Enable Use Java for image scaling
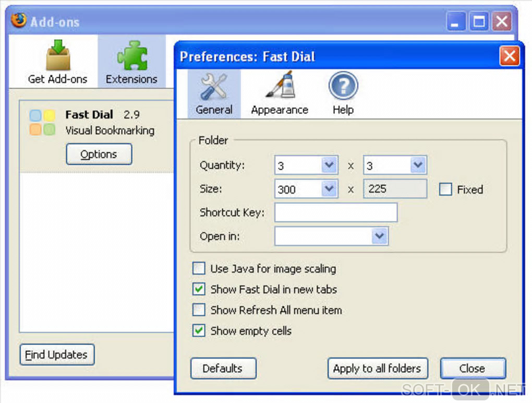Screen dimensions: 532x403 [x=199, y=268]
